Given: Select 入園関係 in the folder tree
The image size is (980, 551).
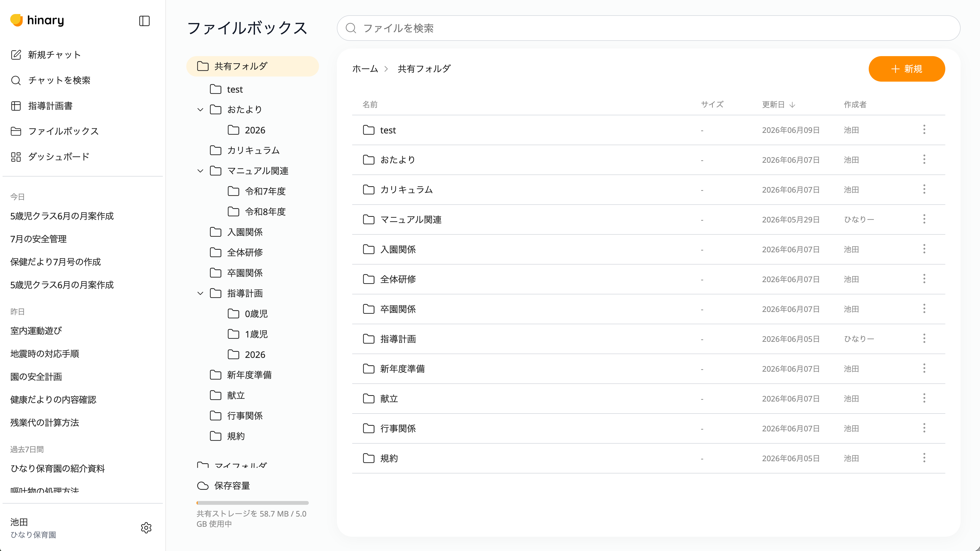Looking at the screenshot, I should (x=236, y=232).
